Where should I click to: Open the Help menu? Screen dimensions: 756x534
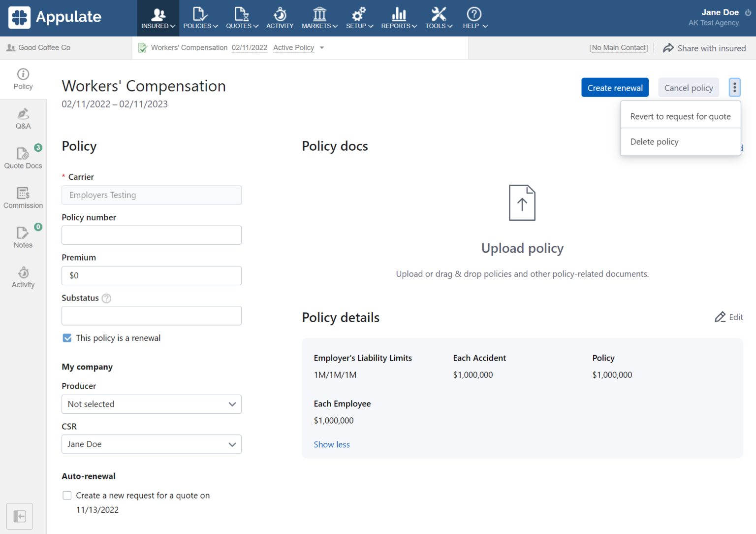(474, 18)
